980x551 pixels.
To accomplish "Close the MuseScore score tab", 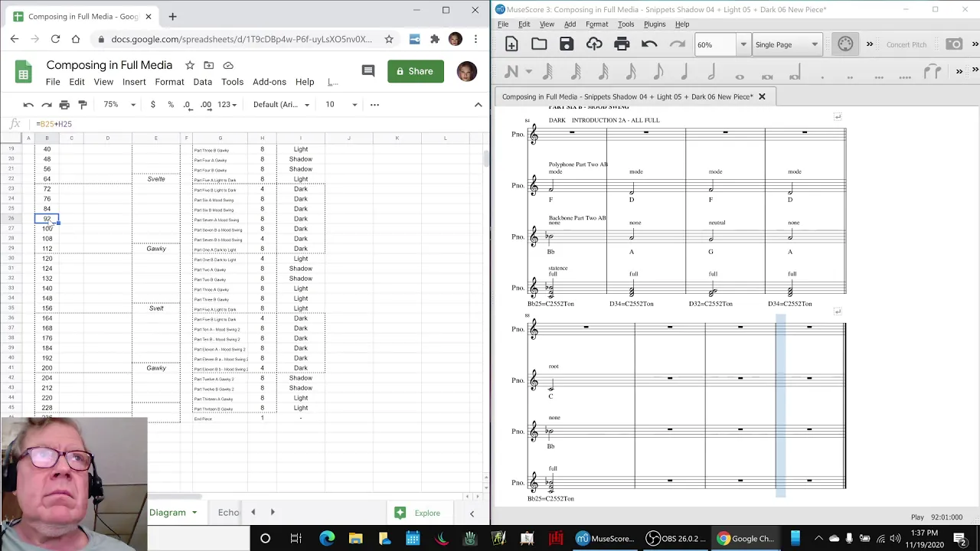I will [762, 96].
